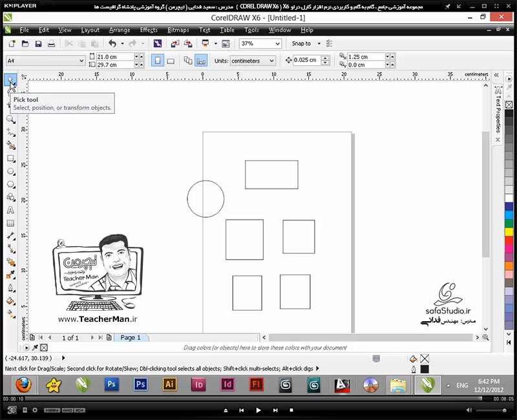
Task: Click the Print icon
Action: tap(52, 43)
